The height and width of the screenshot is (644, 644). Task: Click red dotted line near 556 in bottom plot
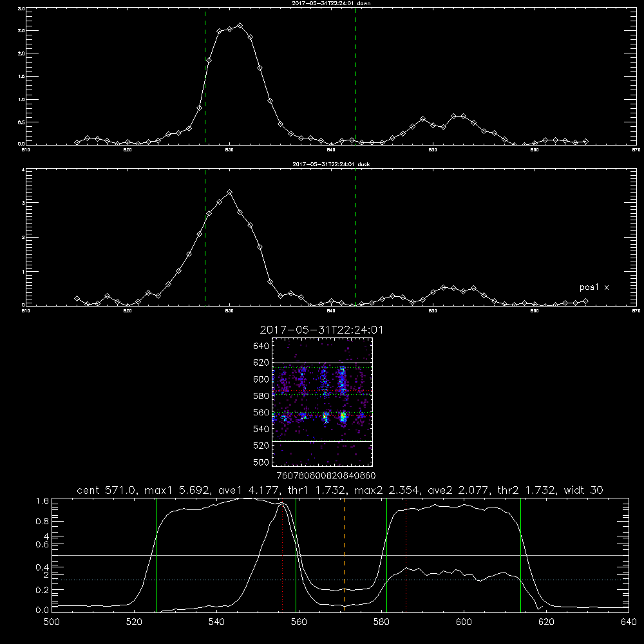pyautogui.click(x=283, y=554)
